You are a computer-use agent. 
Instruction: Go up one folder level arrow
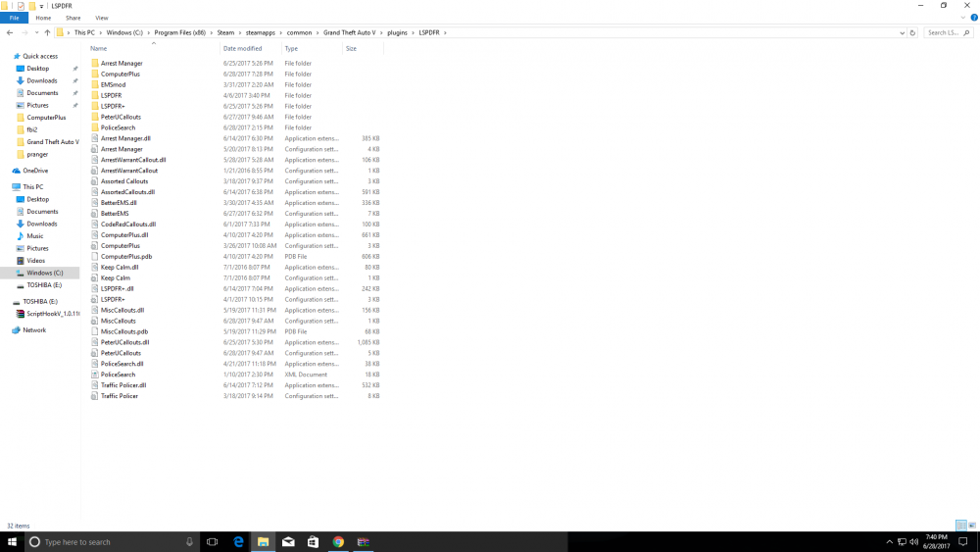(x=47, y=32)
